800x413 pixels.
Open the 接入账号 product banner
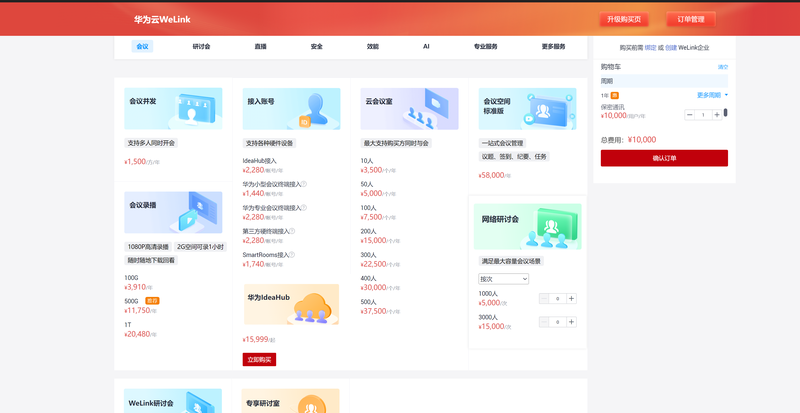point(291,109)
